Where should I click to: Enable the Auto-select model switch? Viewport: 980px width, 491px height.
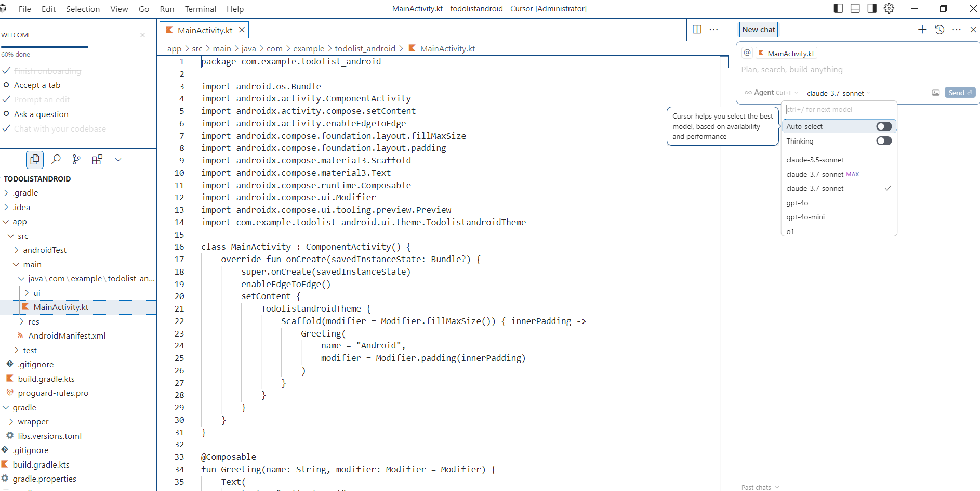click(x=883, y=126)
